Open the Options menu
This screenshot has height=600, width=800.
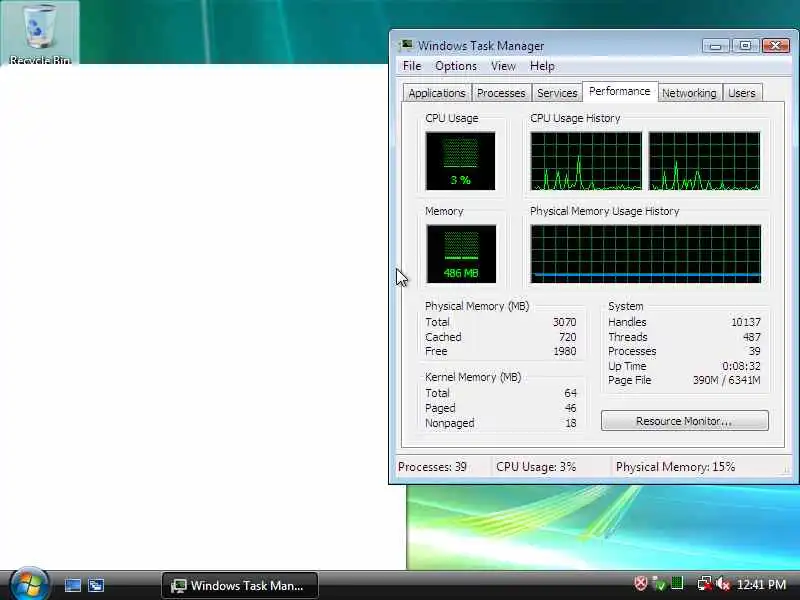point(456,66)
